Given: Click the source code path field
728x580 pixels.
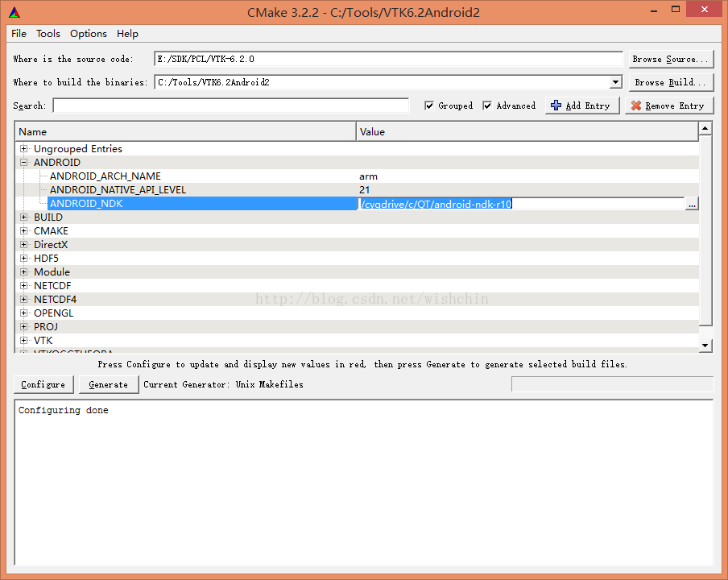Looking at the screenshot, I should [x=388, y=59].
